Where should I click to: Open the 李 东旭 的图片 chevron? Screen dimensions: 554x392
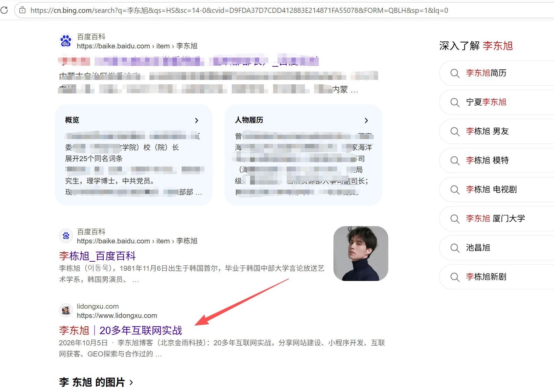pyautogui.click(x=131, y=383)
